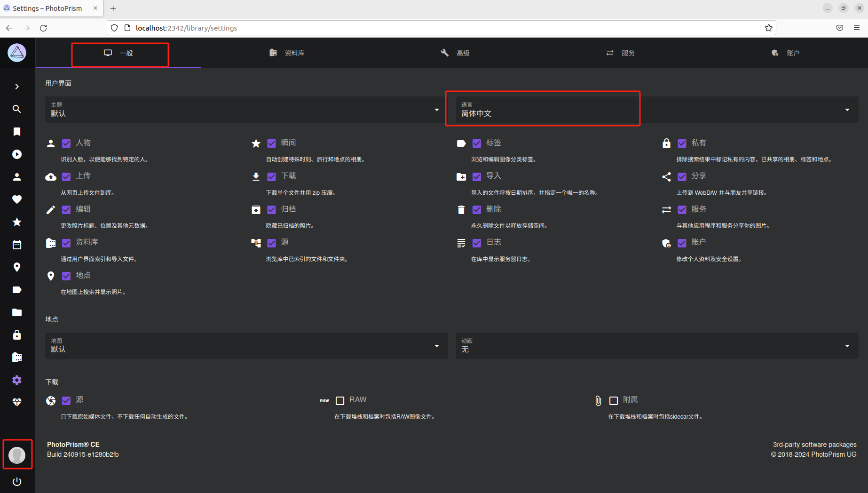868x493 pixels.
Task: Toggle the 标签 checkbox
Action: click(x=477, y=143)
